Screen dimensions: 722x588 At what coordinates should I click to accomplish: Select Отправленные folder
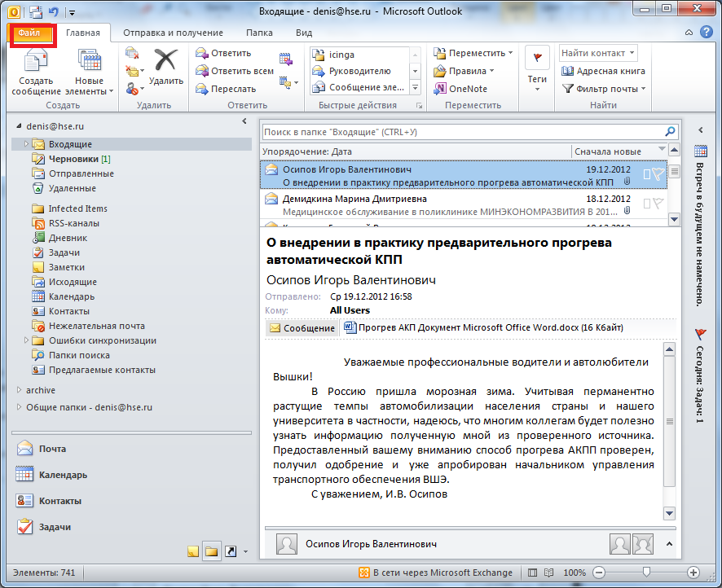[x=73, y=173]
